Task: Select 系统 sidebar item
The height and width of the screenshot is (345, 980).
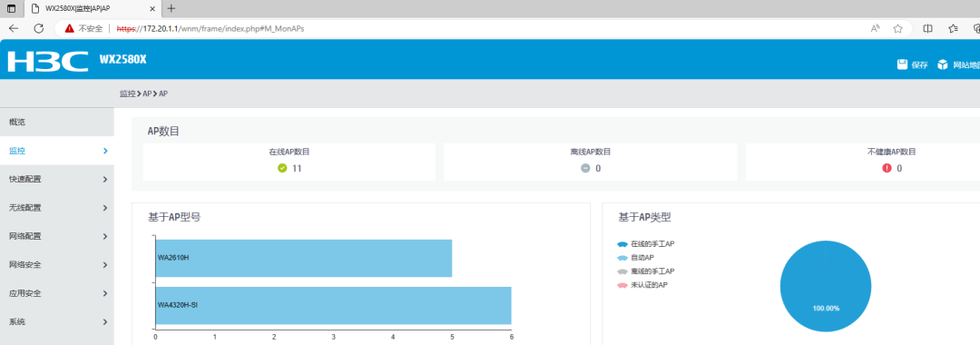Action: point(57,322)
